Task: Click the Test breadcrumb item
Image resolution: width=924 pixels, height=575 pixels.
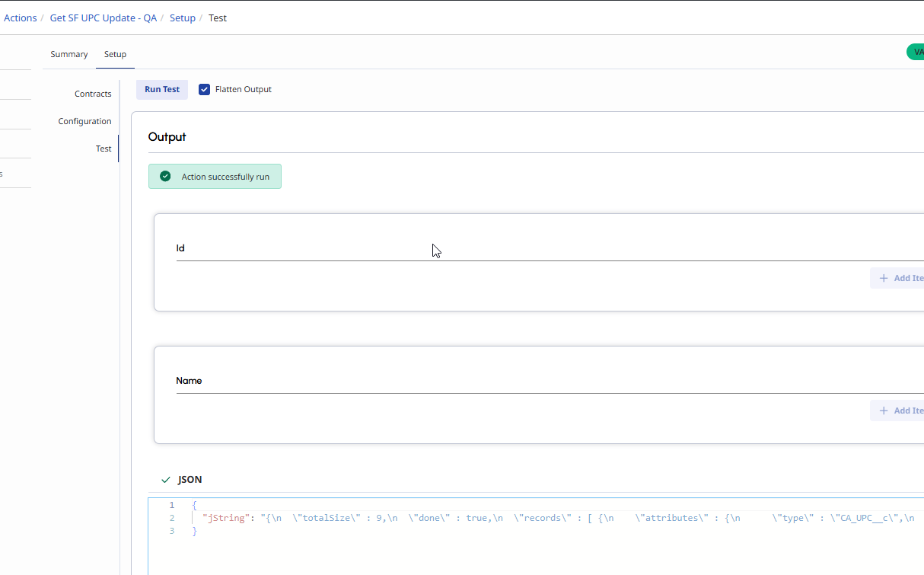Action: pyautogui.click(x=218, y=18)
